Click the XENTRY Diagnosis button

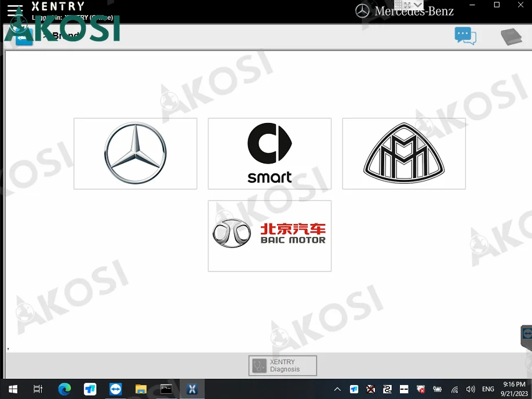[x=283, y=366]
